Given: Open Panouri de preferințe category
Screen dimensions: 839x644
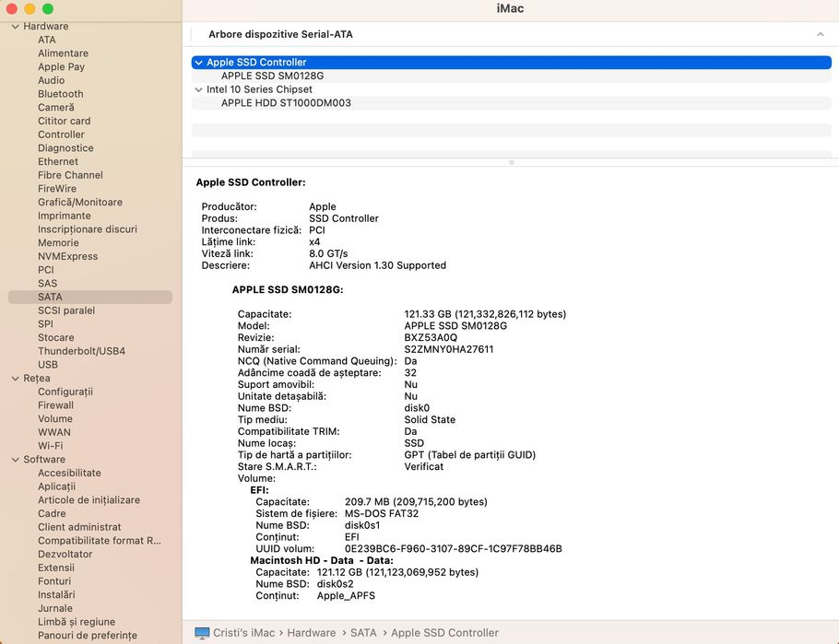Looking at the screenshot, I should click(88, 636).
